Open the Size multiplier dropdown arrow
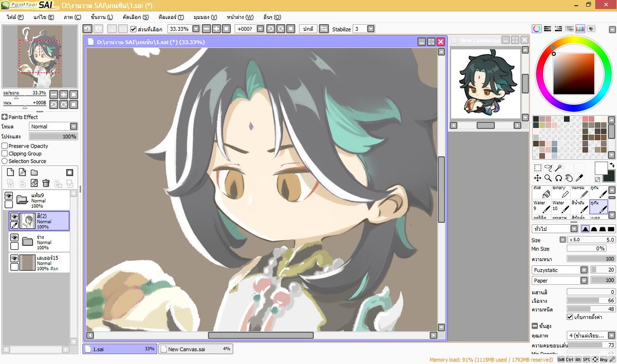 [562, 240]
